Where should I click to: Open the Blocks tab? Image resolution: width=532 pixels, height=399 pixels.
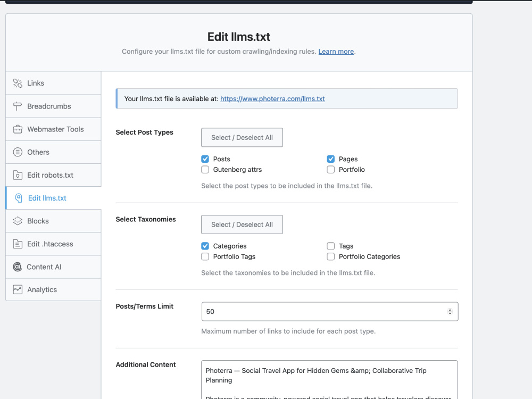tap(53, 221)
